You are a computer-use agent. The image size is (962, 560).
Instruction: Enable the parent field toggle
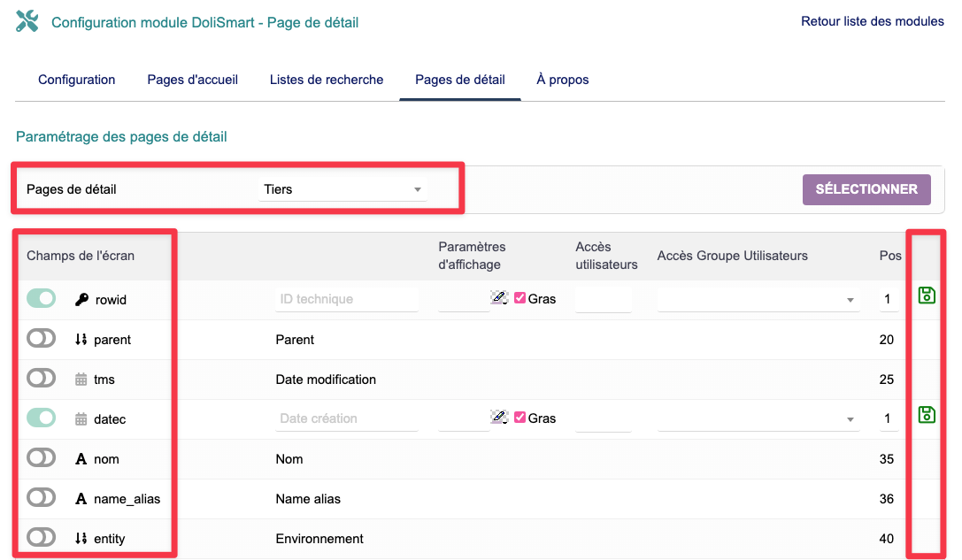point(42,339)
